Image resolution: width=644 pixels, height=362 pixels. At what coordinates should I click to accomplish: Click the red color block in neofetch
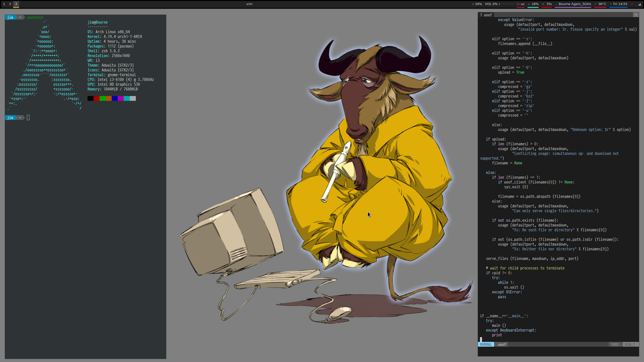(97, 99)
